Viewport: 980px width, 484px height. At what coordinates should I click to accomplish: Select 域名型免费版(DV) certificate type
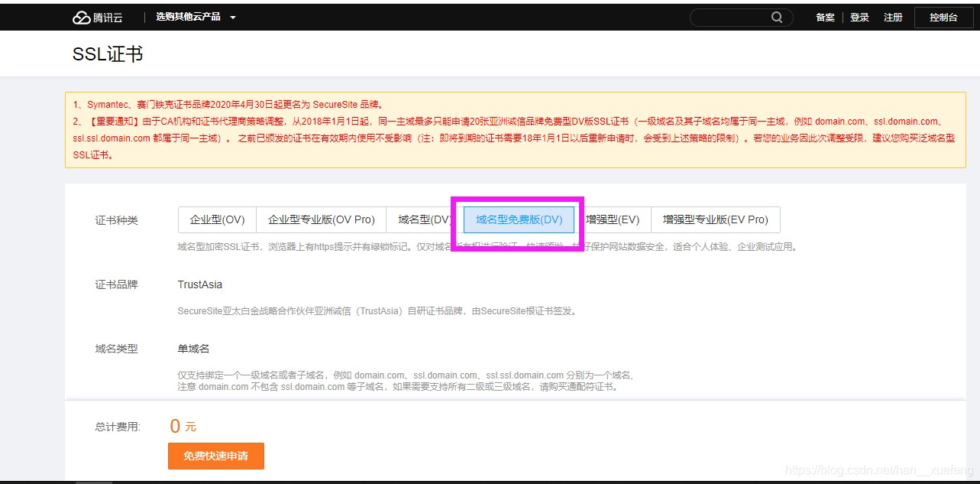coord(519,219)
